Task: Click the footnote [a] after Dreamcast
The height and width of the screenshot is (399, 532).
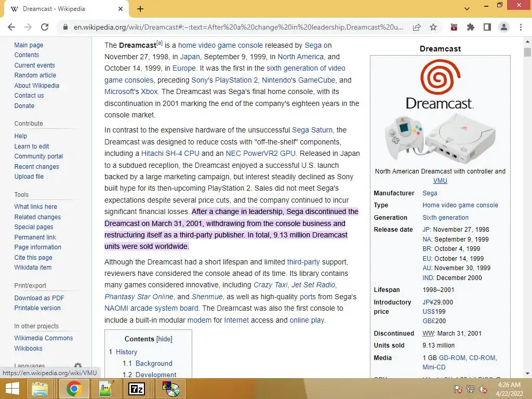Action: pyautogui.click(x=159, y=43)
